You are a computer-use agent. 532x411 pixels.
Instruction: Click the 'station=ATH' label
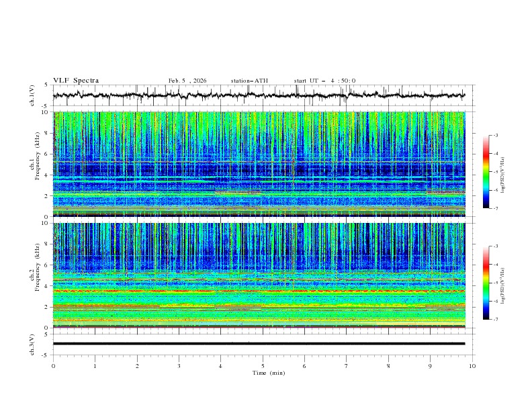249,81
